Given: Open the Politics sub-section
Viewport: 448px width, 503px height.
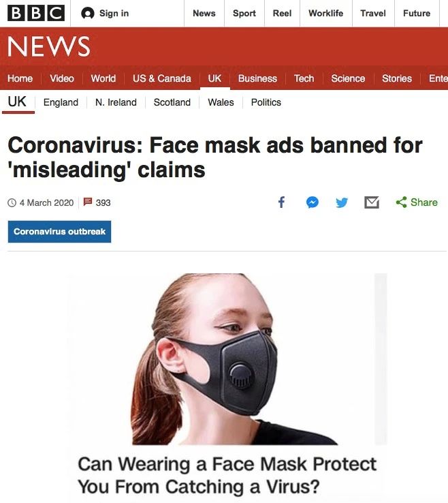Looking at the screenshot, I should [x=266, y=102].
